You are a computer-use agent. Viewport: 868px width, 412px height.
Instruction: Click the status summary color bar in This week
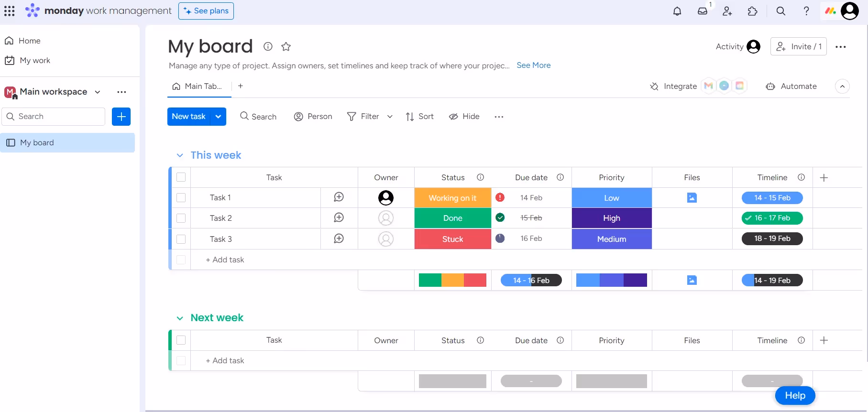[x=452, y=280]
